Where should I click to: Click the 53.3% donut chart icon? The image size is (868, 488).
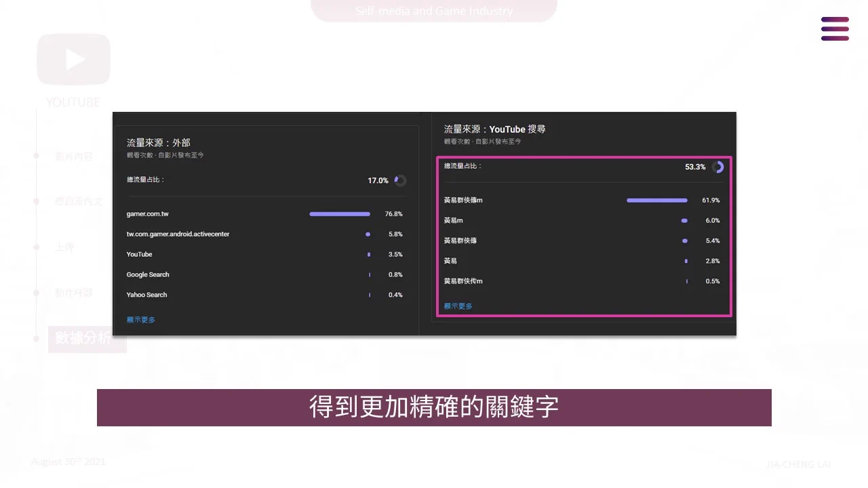[717, 167]
